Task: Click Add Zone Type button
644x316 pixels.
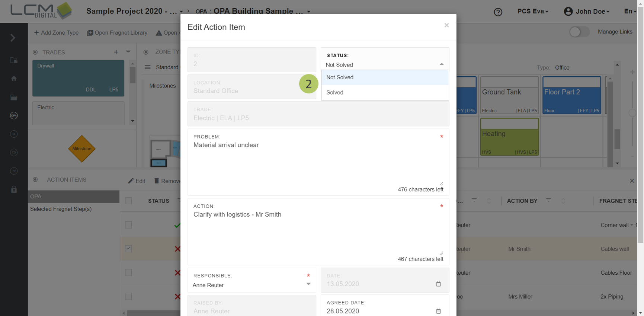Action: click(x=57, y=33)
